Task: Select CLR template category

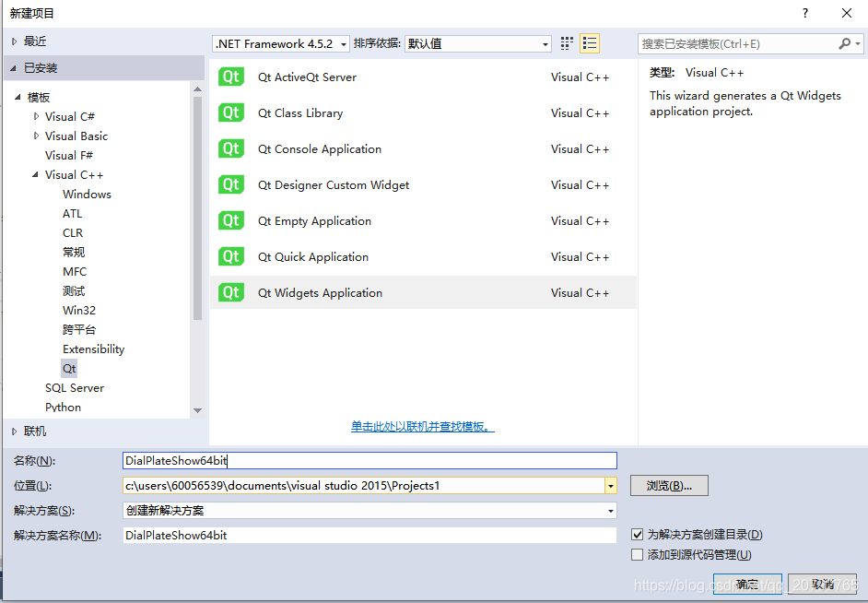Action: click(x=73, y=233)
